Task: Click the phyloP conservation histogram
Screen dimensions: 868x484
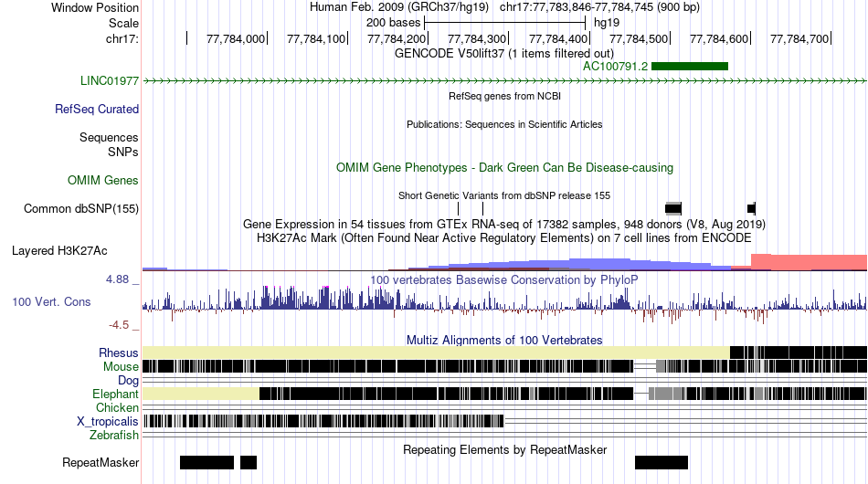Action: point(504,303)
